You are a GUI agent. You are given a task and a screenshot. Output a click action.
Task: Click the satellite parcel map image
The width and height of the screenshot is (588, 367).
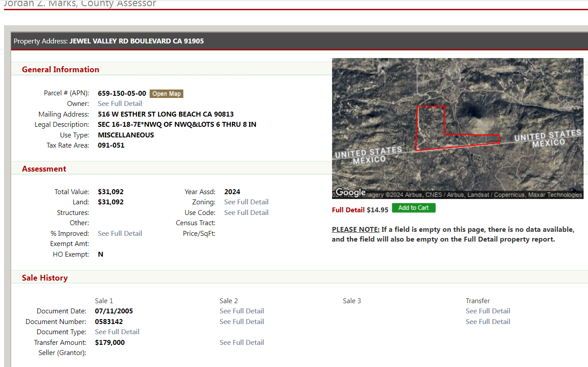(458, 129)
